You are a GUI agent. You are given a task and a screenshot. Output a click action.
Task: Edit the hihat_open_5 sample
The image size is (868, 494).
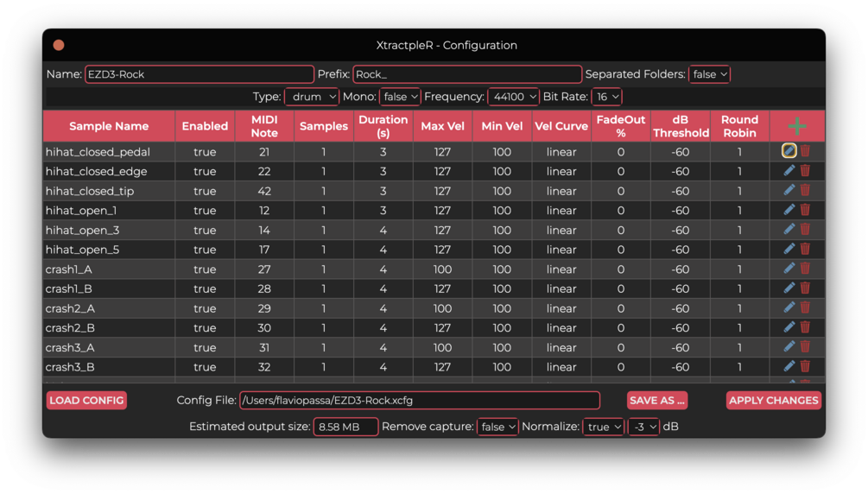[789, 249]
